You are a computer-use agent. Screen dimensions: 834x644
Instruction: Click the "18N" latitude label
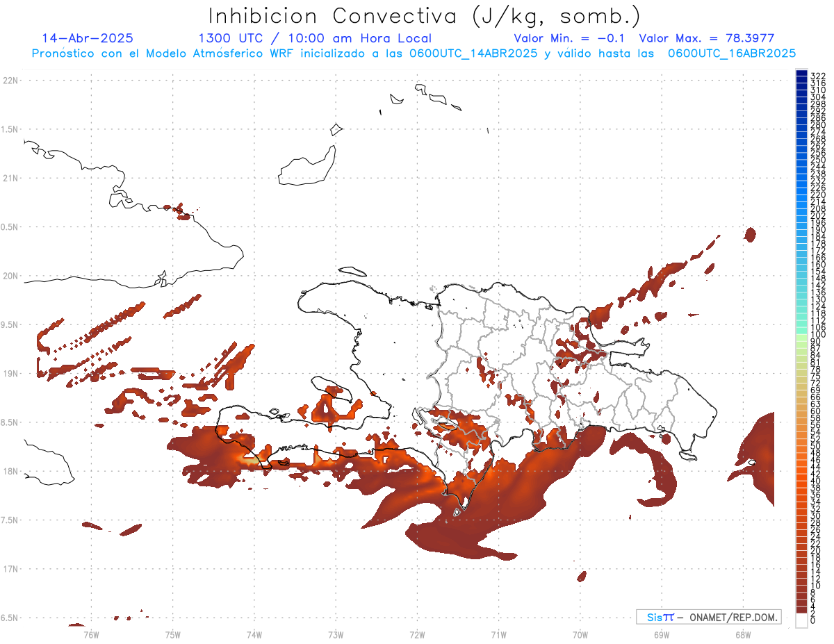click(10, 471)
